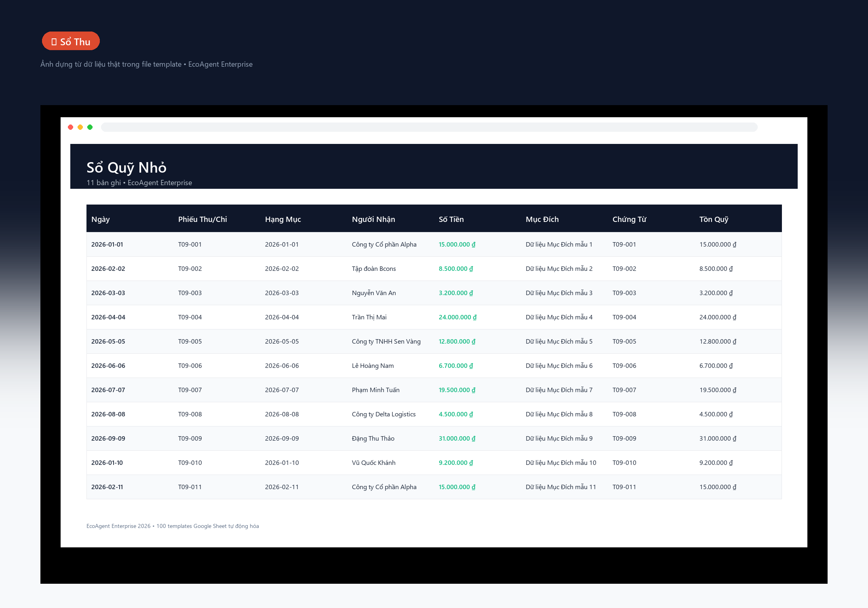
Task: Click the Hạng Mục column header
Action: coord(283,219)
